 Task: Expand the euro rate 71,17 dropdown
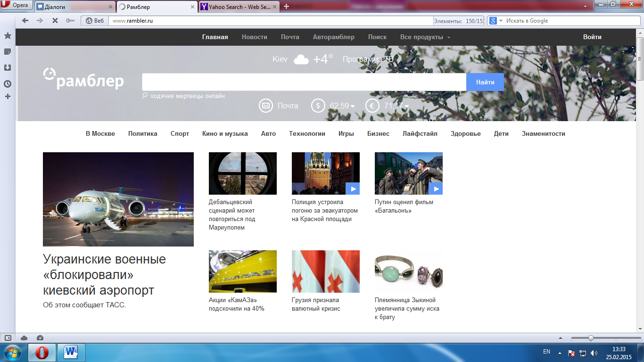pyautogui.click(x=407, y=107)
